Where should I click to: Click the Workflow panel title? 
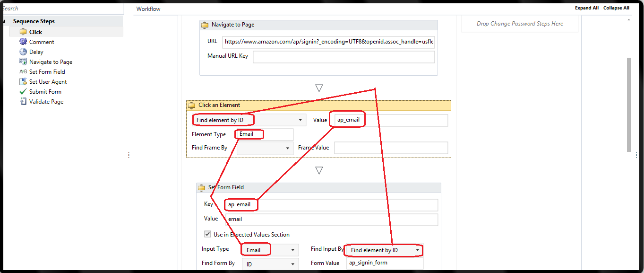point(148,9)
